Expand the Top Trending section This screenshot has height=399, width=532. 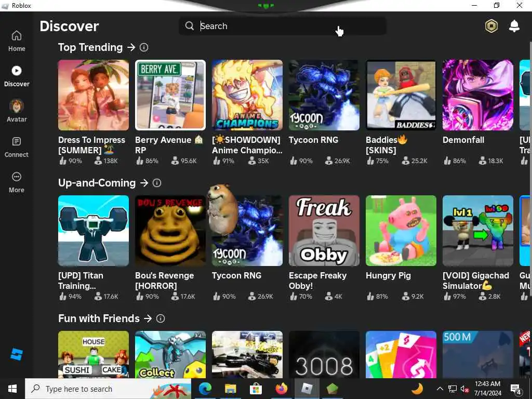131,47
